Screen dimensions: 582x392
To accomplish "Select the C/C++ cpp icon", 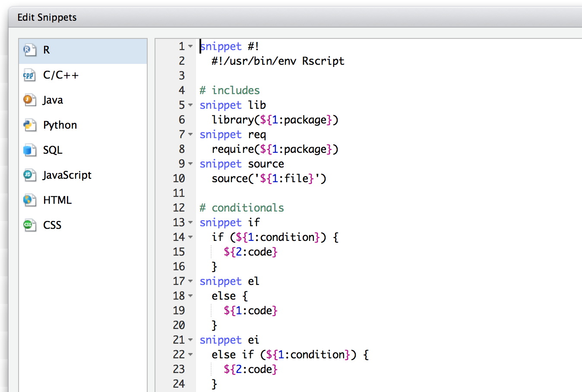I will pyautogui.click(x=28, y=75).
